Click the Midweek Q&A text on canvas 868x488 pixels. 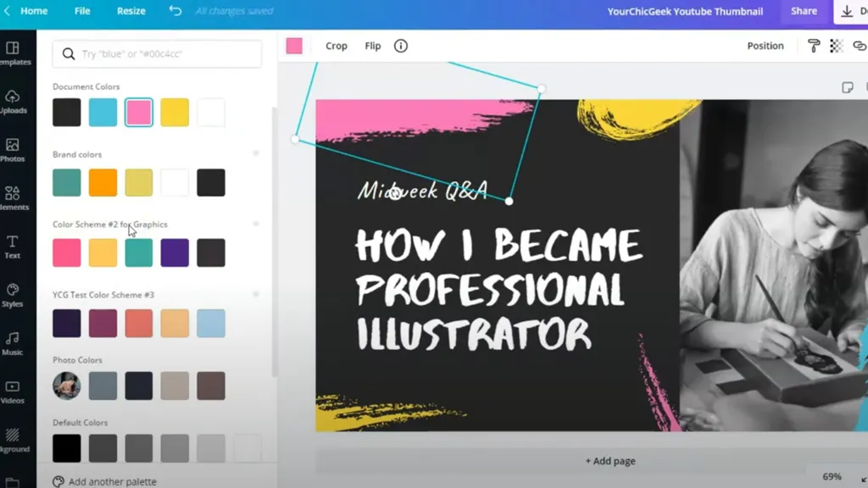click(424, 191)
